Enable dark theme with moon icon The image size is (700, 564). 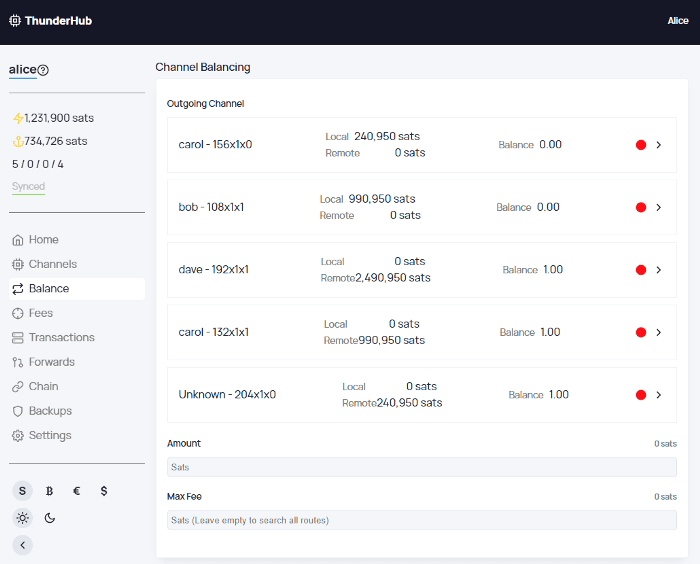point(50,518)
